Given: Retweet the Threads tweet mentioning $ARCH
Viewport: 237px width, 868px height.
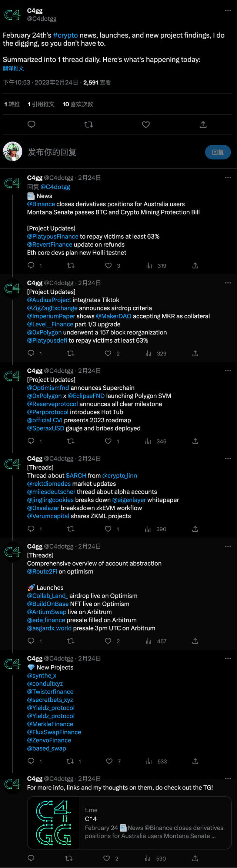Looking at the screenshot, I should 70,529.
